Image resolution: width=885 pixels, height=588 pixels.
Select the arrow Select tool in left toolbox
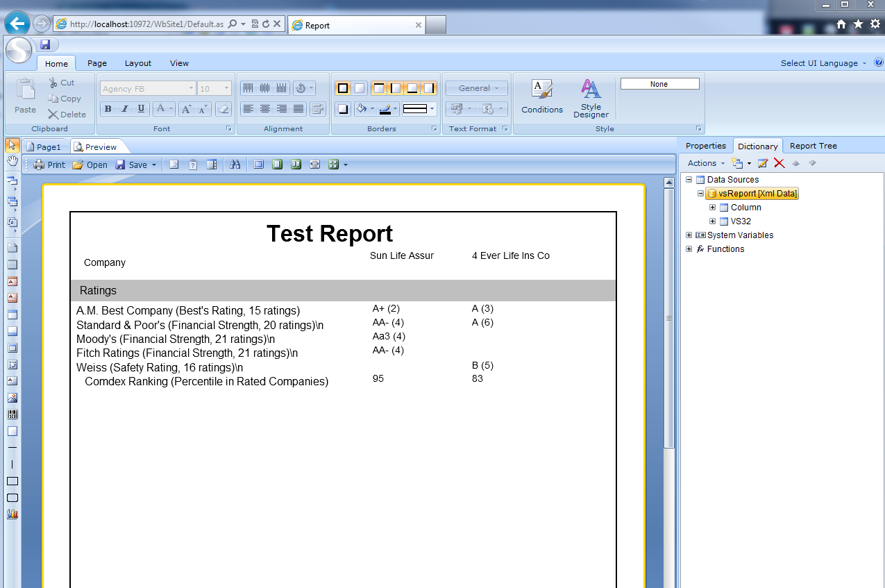pos(12,144)
